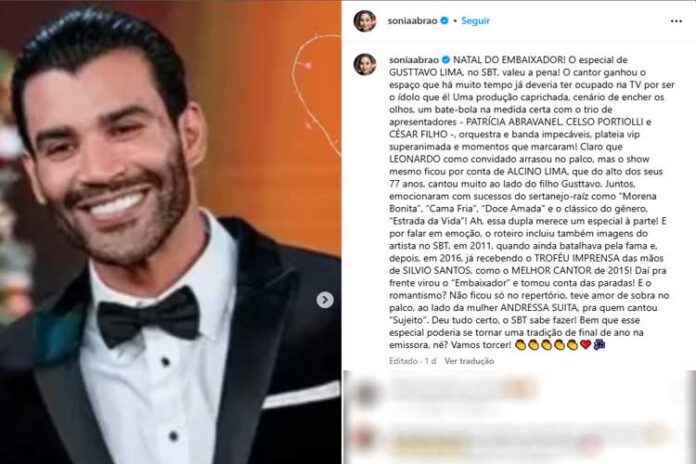Screen dimensions: 696x464
Task: Click the last emoji after the heart
Action: 599,344
